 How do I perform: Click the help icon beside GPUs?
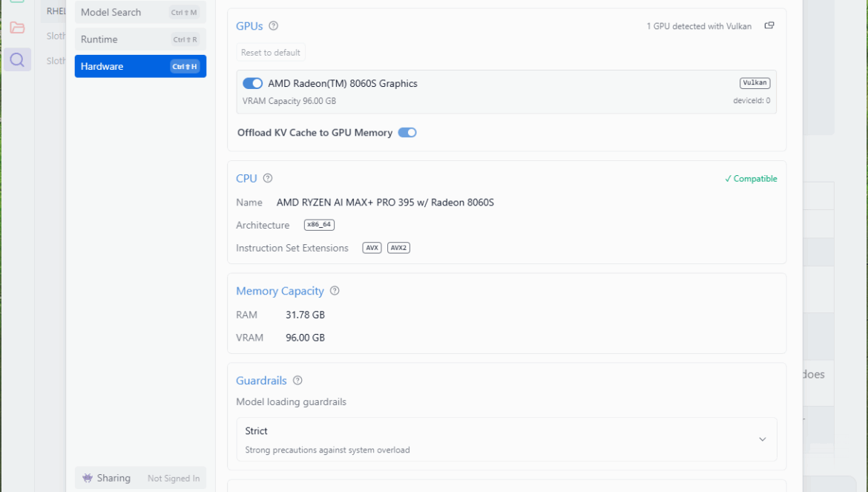point(273,26)
